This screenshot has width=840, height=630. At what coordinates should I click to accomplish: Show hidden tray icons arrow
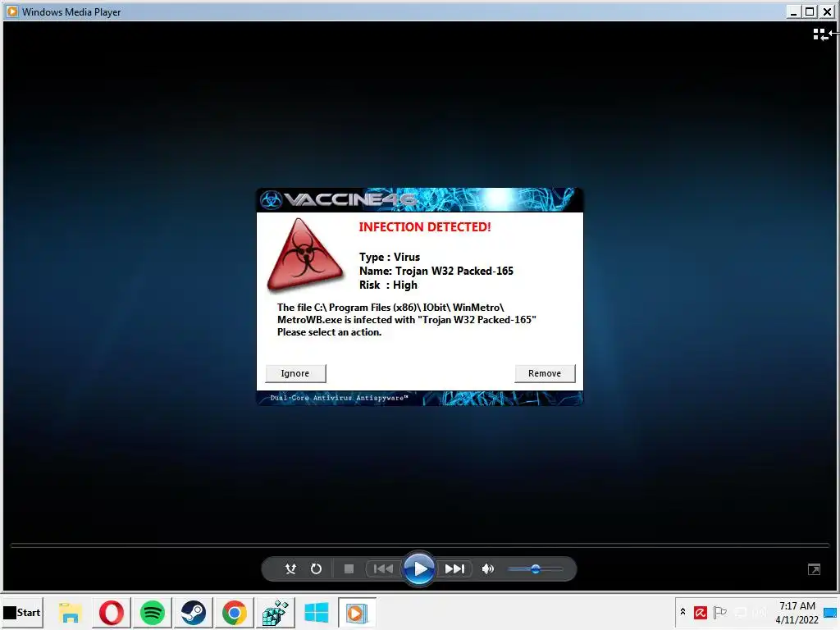[682, 611]
